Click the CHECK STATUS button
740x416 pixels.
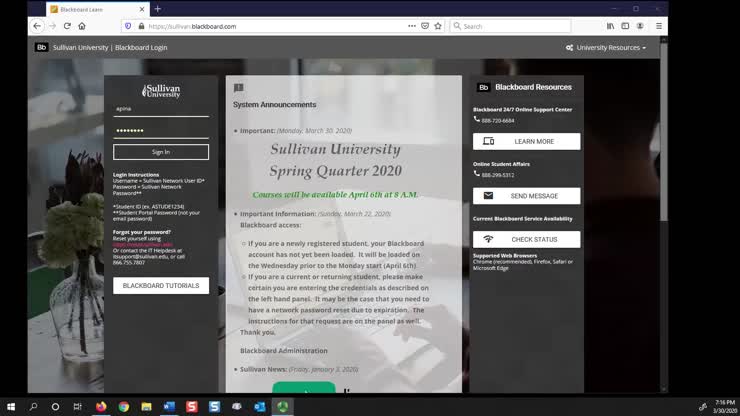tap(527, 239)
